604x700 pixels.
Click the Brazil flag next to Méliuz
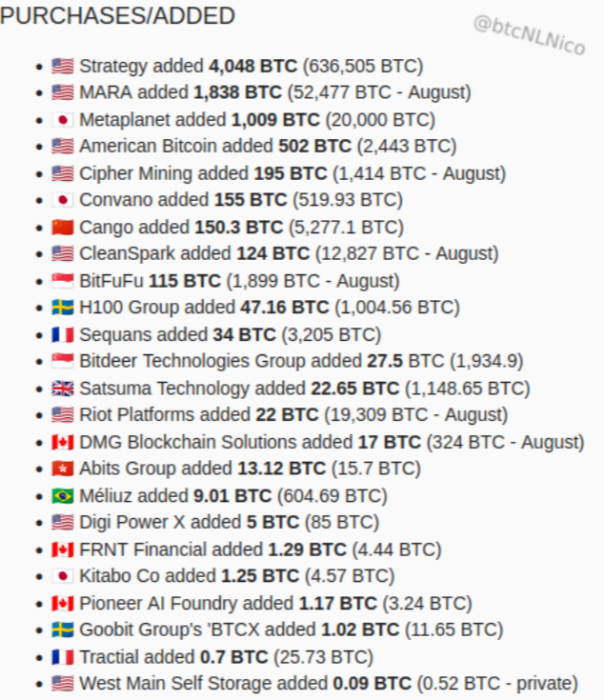[62, 496]
